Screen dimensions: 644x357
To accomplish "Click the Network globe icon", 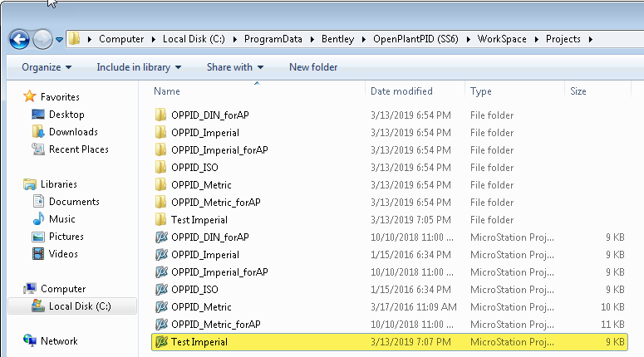I will point(30,340).
